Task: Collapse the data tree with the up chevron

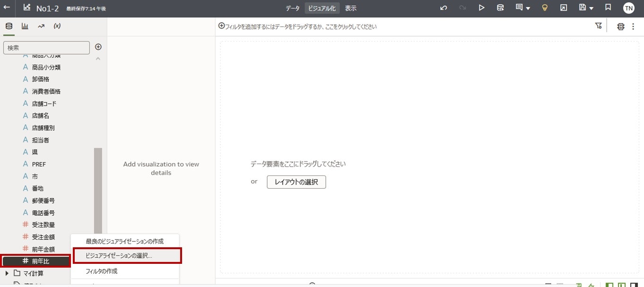Action: [x=98, y=59]
